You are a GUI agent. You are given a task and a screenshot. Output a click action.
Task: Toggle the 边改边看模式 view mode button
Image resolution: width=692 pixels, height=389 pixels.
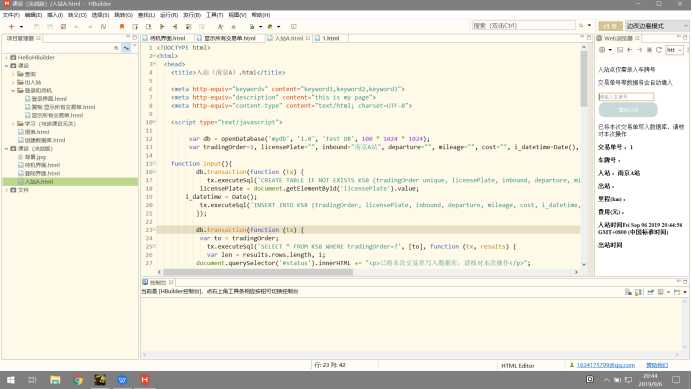[x=645, y=26]
